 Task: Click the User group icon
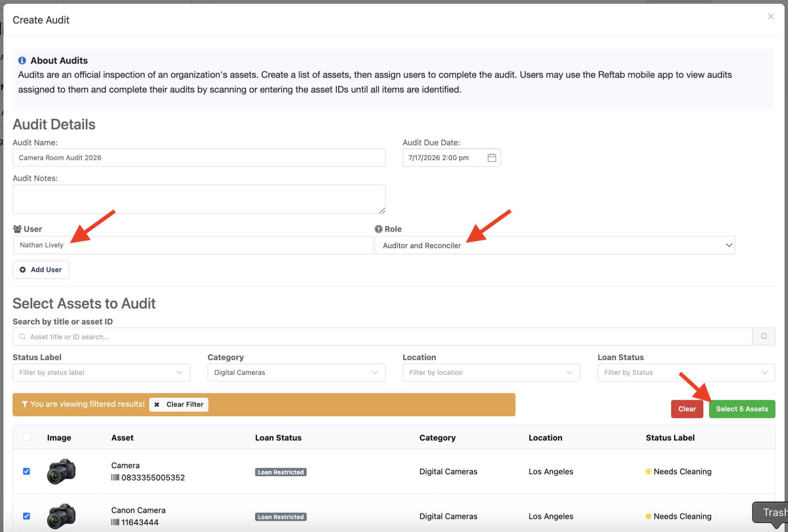tap(17, 229)
